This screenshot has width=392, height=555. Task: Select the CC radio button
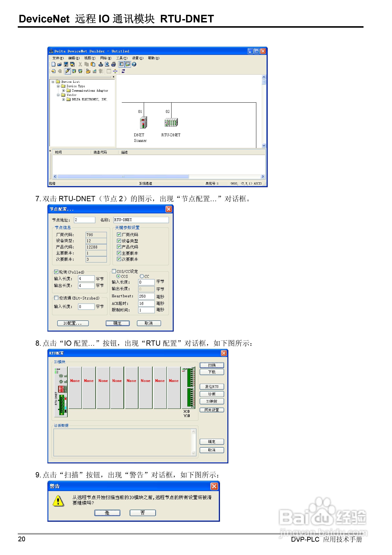(x=142, y=276)
